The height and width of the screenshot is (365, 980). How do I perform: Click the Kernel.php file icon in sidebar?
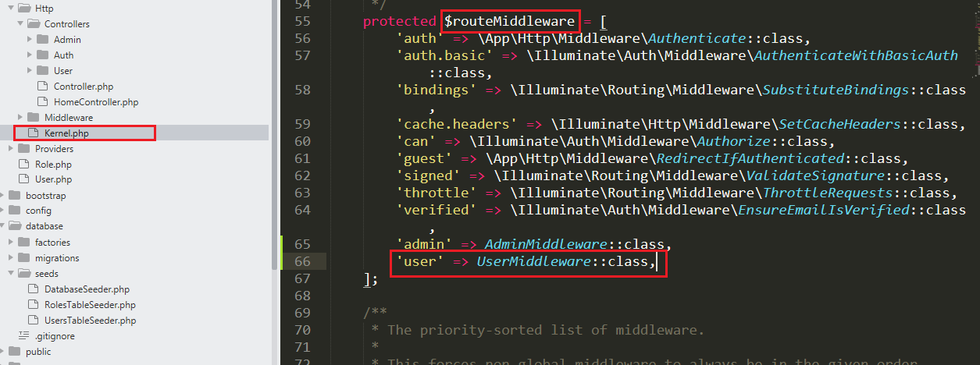[32, 133]
